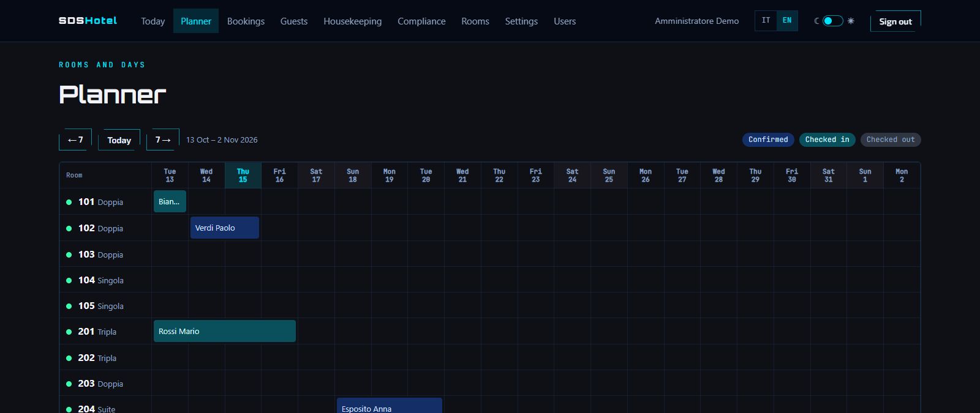The height and width of the screenshot is (413, 980).
Task: Click the Sat 31 column header
Action: (829, 176)
